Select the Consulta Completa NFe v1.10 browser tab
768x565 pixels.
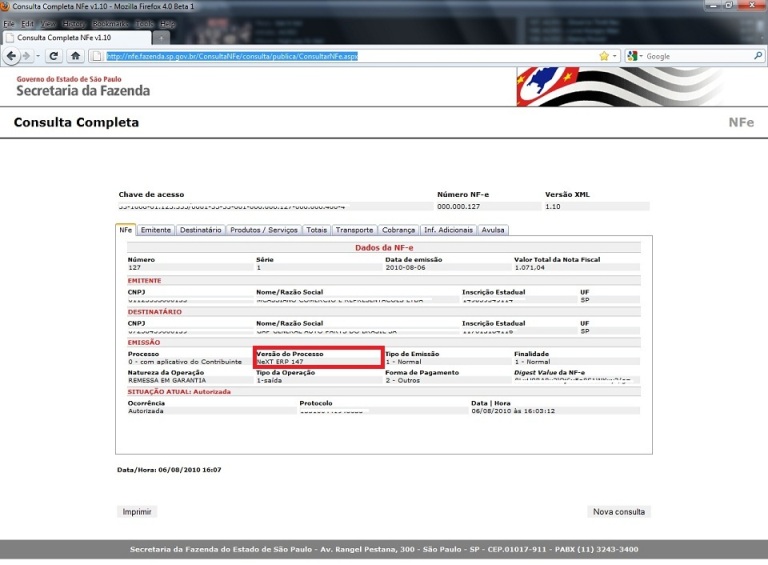tap(77, 38)
